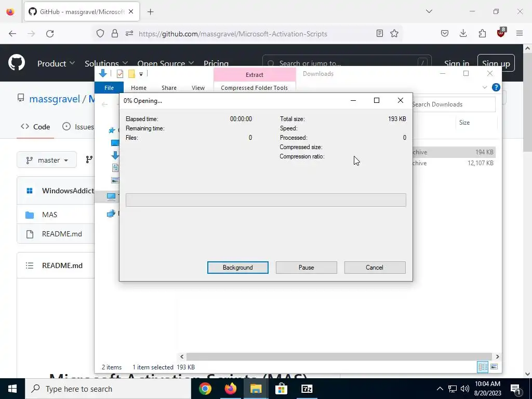The width and height of the screenshot is (532, 399).
Task: Click the Sign up button on GitHub
Action: click(496, 63)
